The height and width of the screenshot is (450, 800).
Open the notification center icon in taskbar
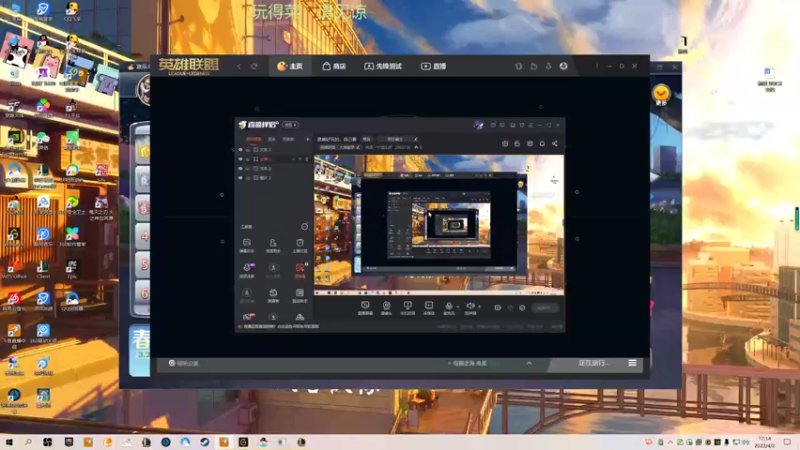coord(788,442)
